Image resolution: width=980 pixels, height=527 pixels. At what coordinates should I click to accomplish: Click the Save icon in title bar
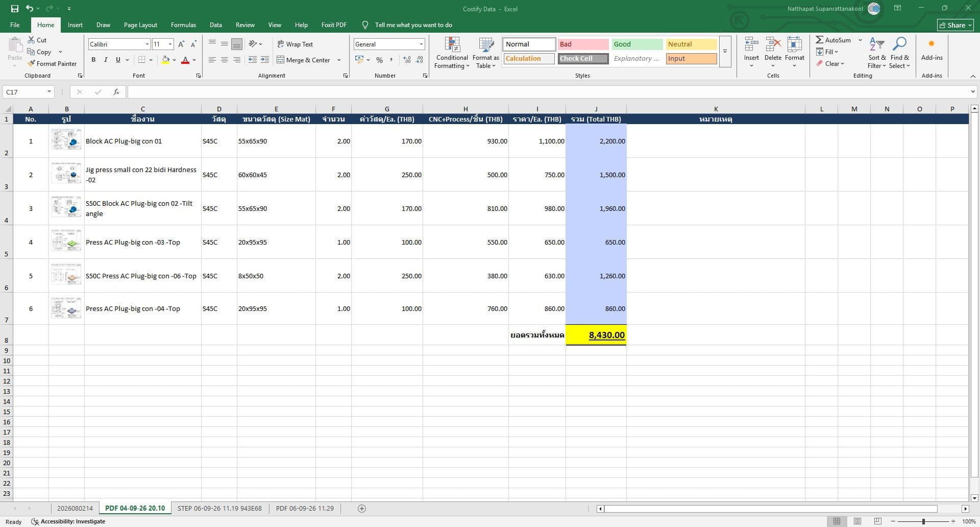[x=15, y=9]
